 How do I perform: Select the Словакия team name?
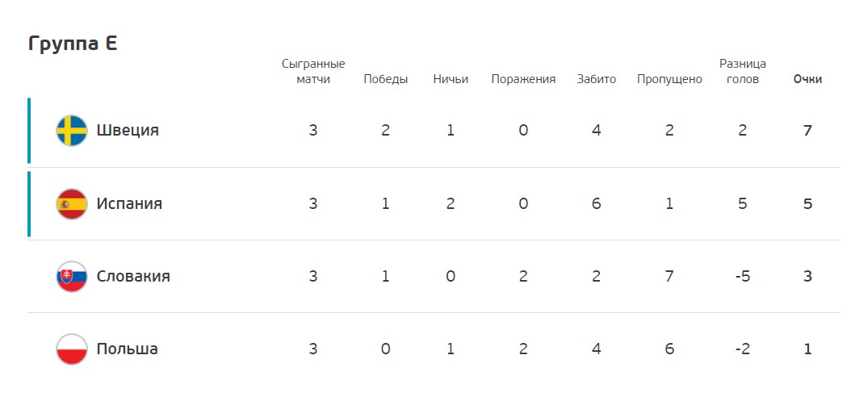pos(133,277)
